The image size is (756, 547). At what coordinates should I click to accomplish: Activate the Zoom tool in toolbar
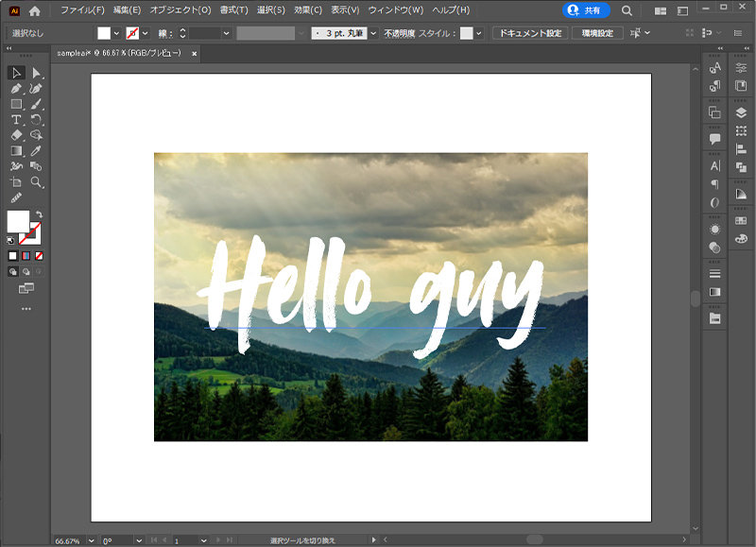[x=37, y=181]
